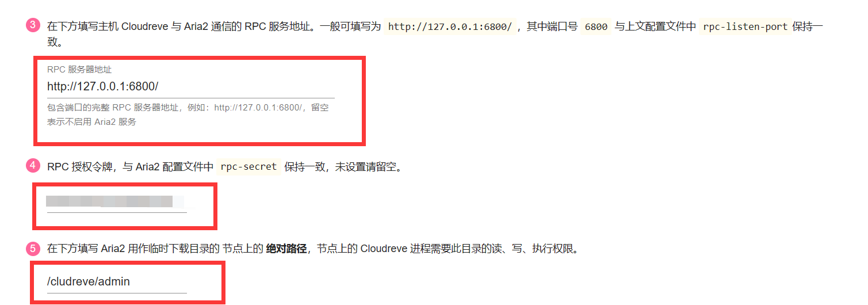Click the 表示不启用 Aria2 服务 hint line

click(x=91, y=122)
